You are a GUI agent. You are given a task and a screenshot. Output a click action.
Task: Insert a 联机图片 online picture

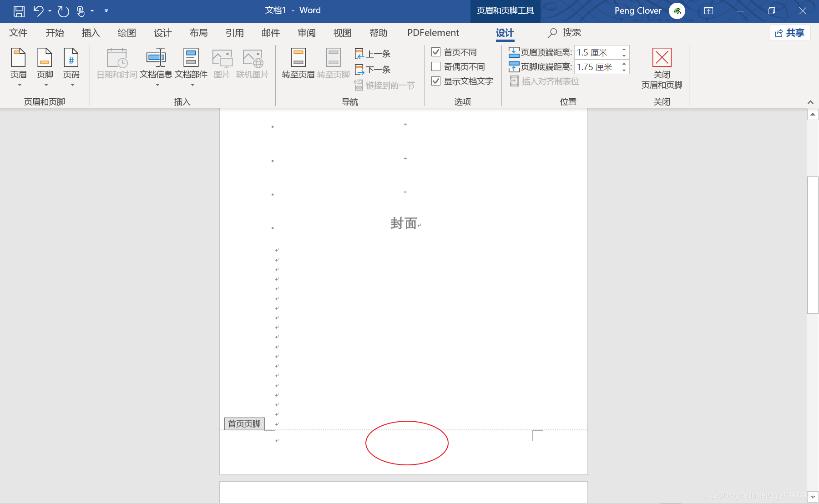[x=253, y=64]
